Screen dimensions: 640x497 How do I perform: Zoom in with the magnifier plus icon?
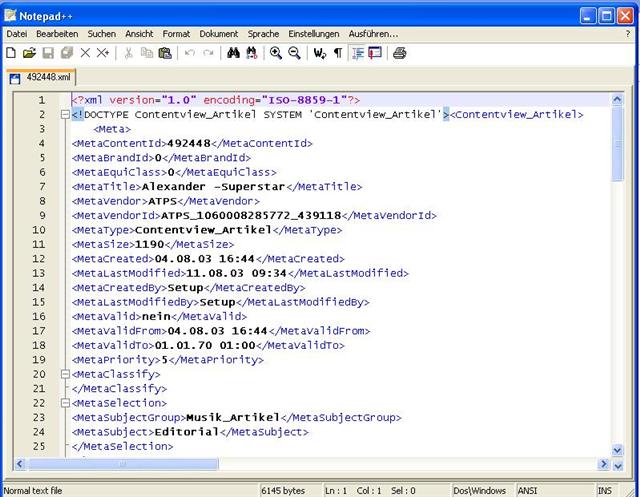tap(276, 53)
